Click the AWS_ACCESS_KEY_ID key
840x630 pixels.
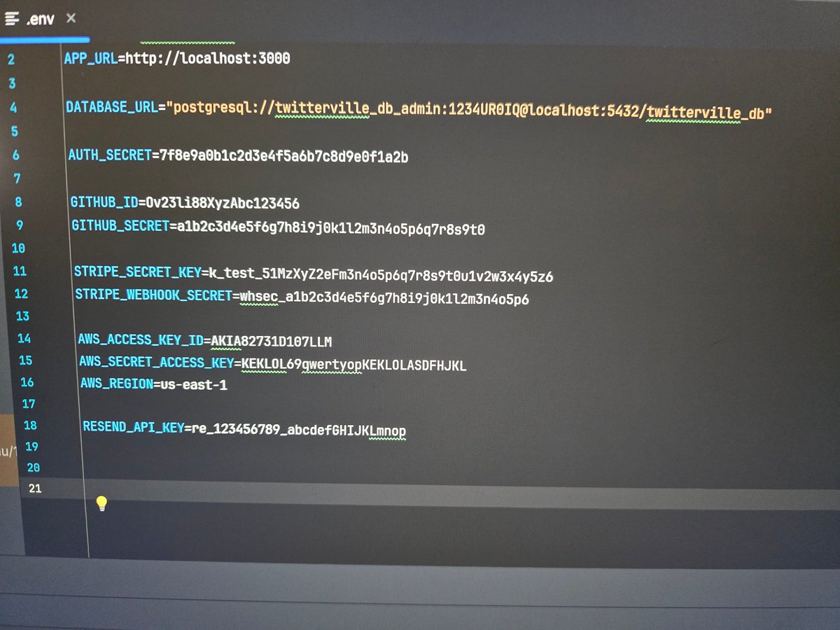click(x=141, y=340)
